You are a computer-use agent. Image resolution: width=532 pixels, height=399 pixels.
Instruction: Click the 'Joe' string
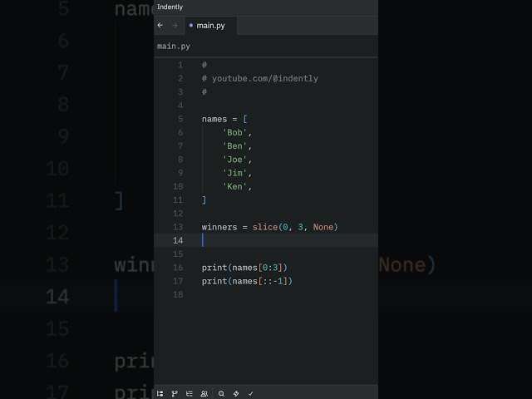pyautogui.click(x=234, y=160)
